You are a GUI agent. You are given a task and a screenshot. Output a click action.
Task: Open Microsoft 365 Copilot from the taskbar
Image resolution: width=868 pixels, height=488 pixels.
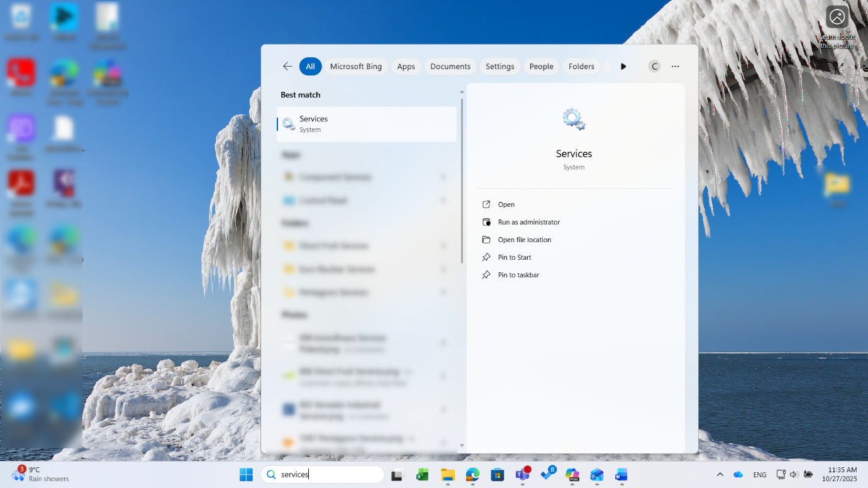(572, 475)
